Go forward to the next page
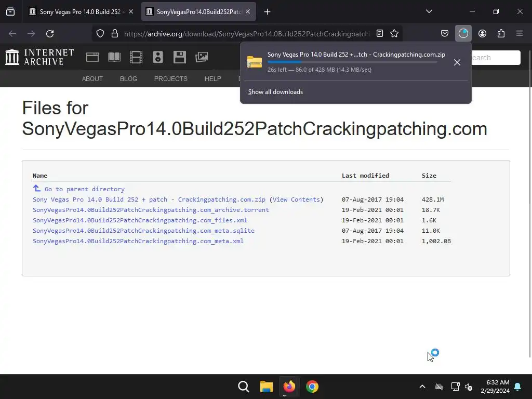Image resolution: width=532 pixels, height=399 pixels. pos(31,34)
